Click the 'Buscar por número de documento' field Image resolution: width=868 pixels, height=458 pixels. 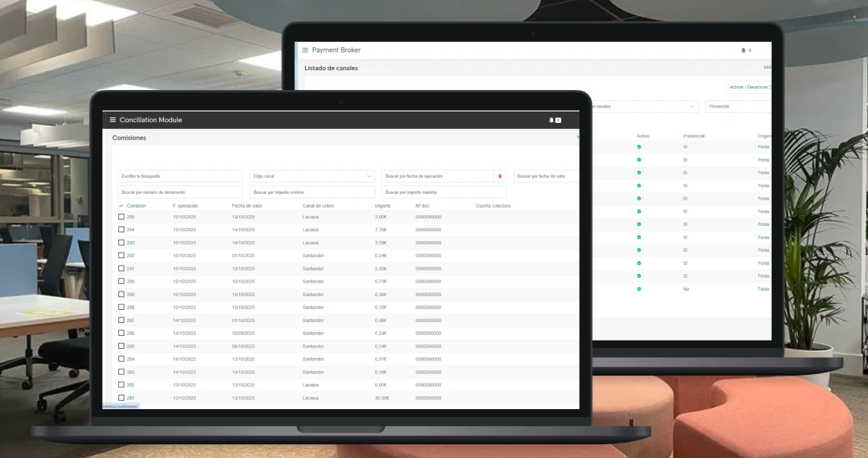(x=180, y=192)
